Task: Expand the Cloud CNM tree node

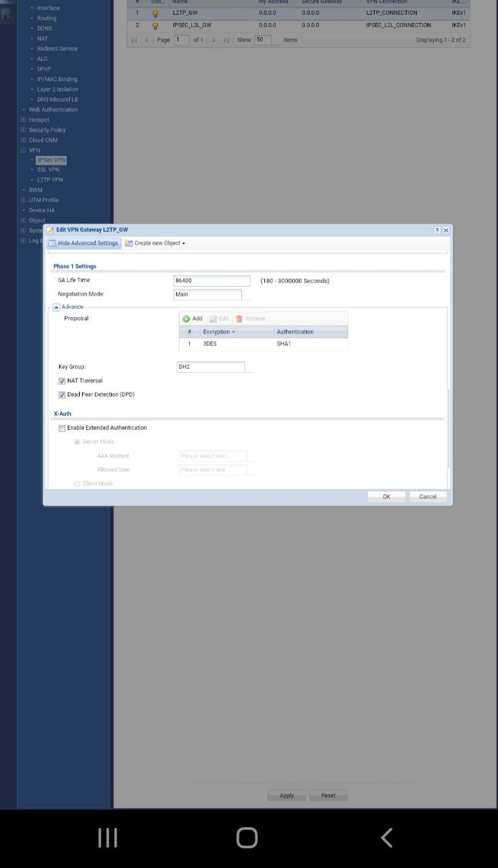Action: point(24,140)
